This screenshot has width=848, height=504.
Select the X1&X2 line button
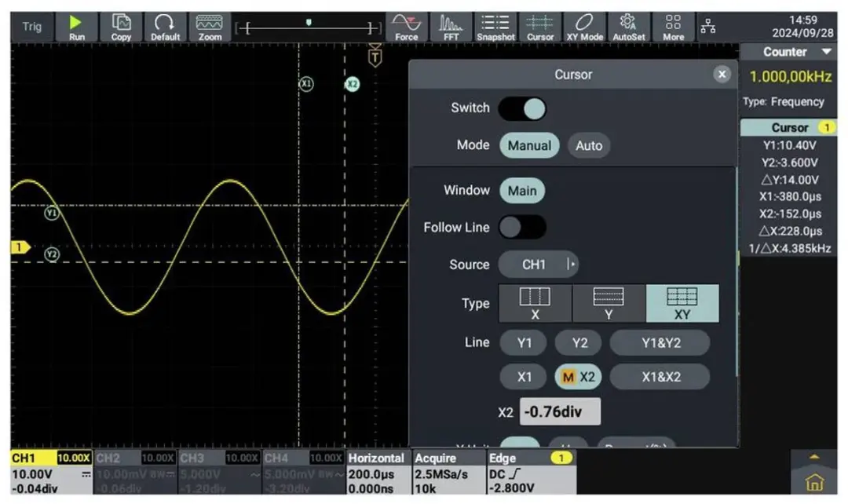tap(660, 377)
